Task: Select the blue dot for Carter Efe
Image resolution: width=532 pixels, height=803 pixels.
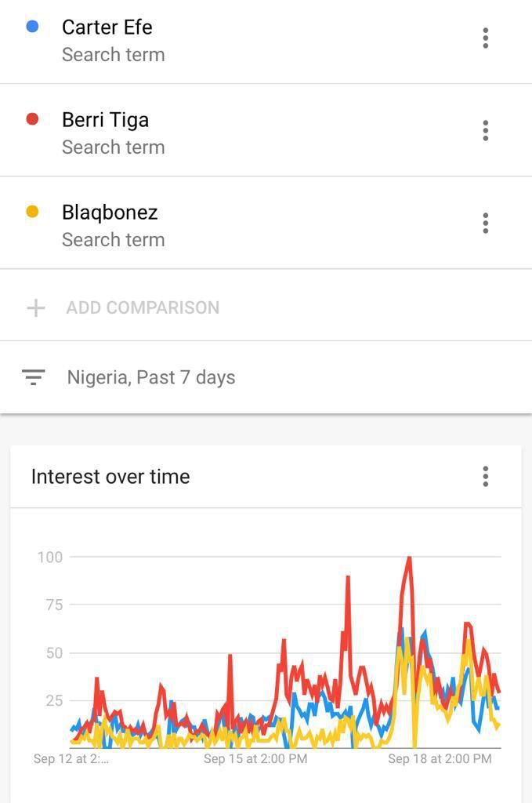Action: (x=32, y=27)
